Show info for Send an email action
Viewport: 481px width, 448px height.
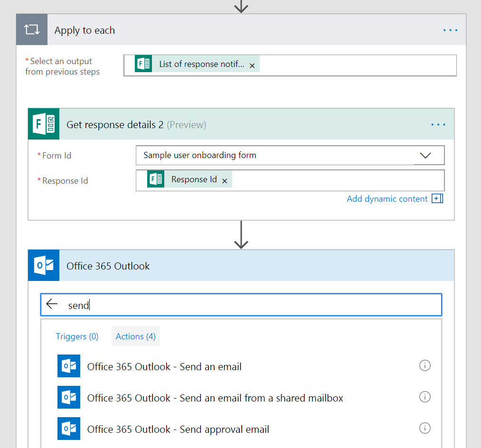pos(424,365)
